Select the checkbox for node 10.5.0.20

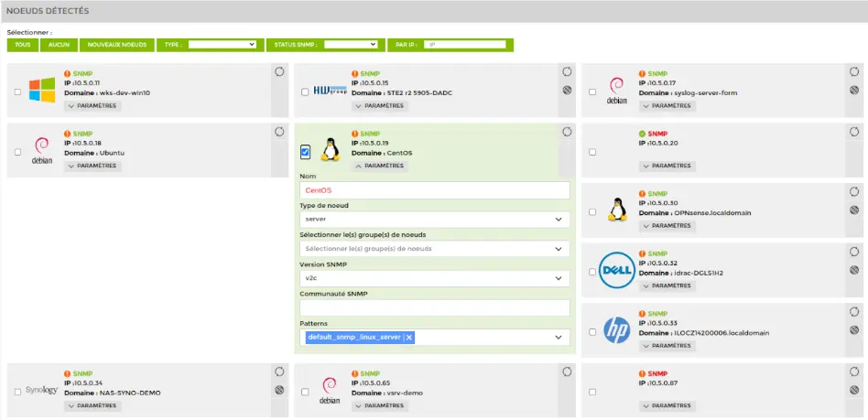click(592, 152)
